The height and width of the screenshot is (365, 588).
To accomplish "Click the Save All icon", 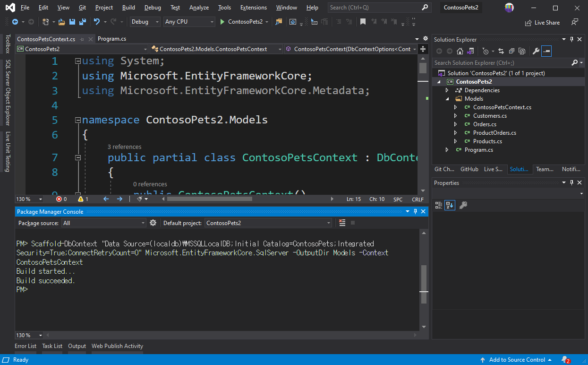I will tap(82, 22).
